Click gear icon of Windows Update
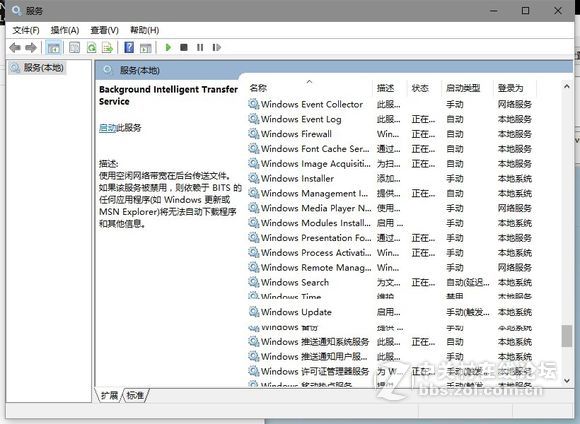The height and width of the screenshot is (424, 580). 253,312
